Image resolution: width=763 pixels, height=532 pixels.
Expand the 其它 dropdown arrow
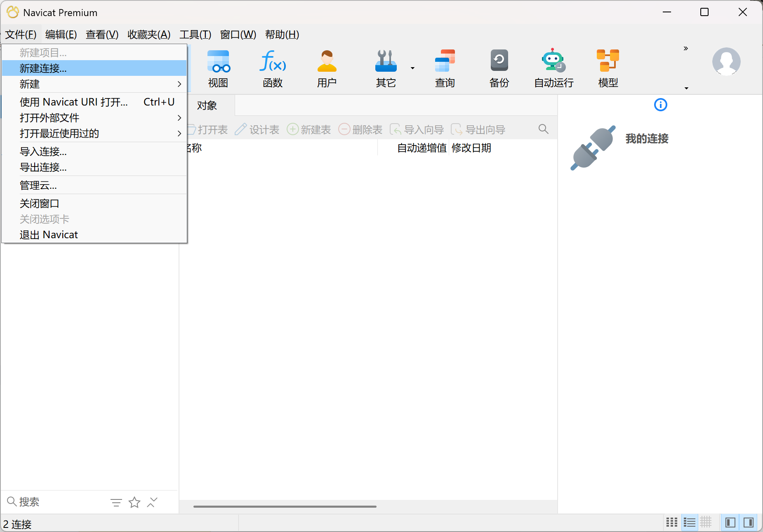point(412,68)
